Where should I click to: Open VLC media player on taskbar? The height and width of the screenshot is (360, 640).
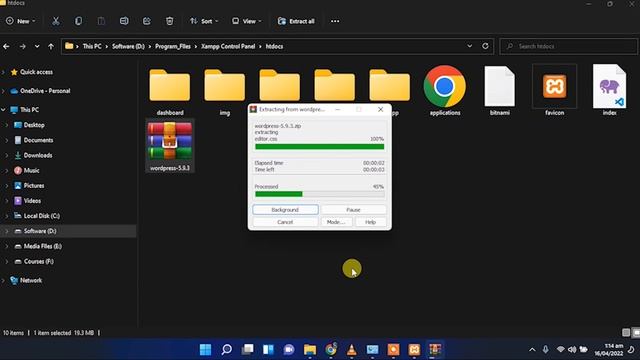pyautogui.click(x=351, y=349)
